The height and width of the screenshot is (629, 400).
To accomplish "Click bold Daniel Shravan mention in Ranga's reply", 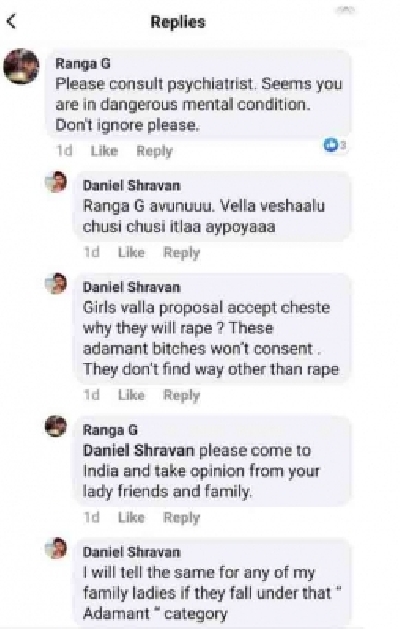I will pyautogui.click(x=138, y=450).
